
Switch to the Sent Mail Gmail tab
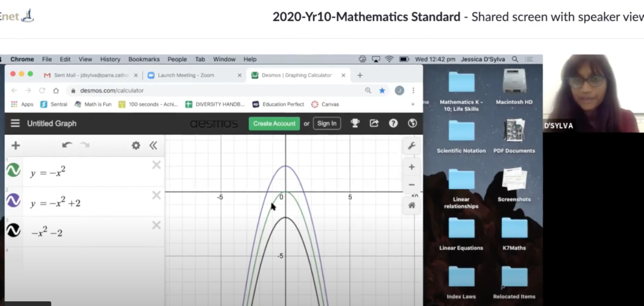tap(90, 76)
